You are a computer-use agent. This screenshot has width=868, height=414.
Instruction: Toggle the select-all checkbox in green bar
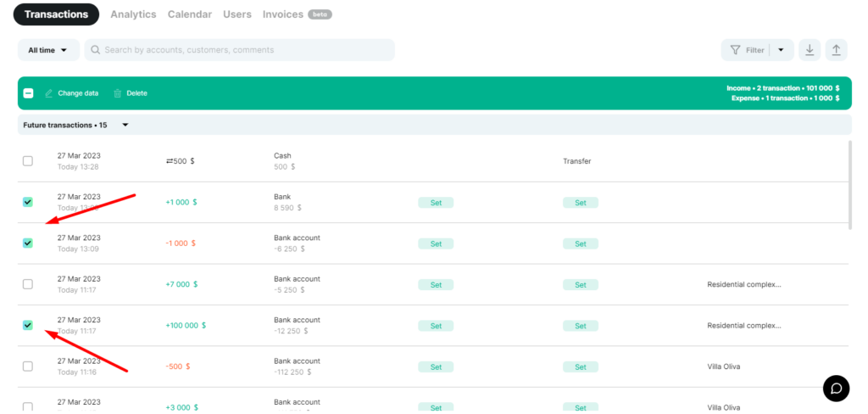(x=28, y=93)
